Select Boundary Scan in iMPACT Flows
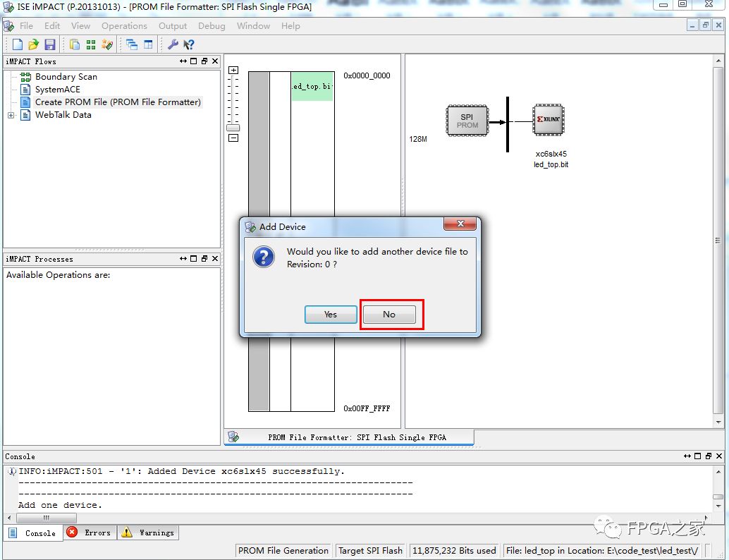Screen dimensions: 729x560 coord(66,77)
